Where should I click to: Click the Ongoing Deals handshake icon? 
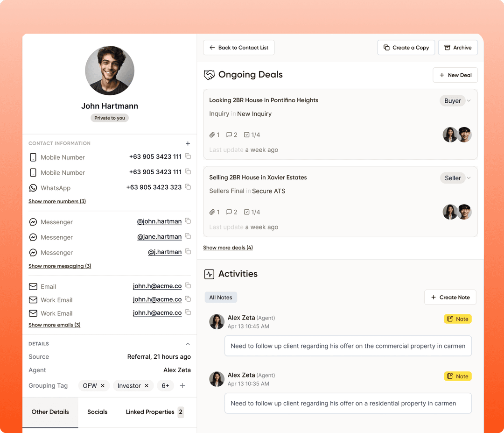pyautogui.click(x=209, y=75)
